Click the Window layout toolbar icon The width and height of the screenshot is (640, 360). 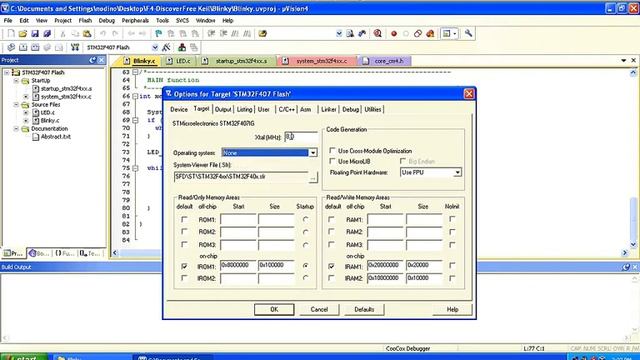[x=447, y=33]
